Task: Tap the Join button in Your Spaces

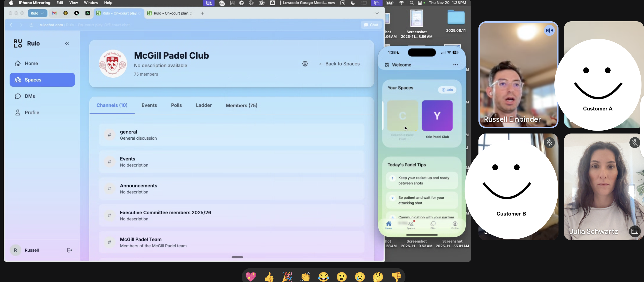Action: point(447,90)
